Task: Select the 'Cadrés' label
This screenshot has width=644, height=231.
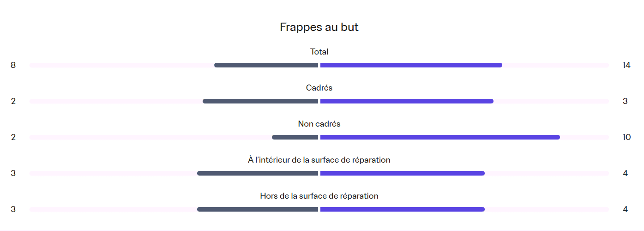Action: click(319, 88)
